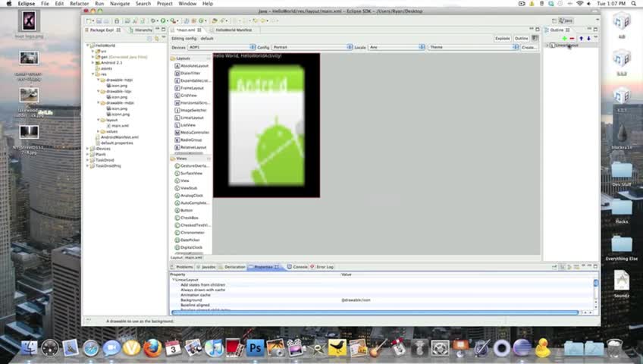Select RelativeLayout in the palette

point(190,147)
